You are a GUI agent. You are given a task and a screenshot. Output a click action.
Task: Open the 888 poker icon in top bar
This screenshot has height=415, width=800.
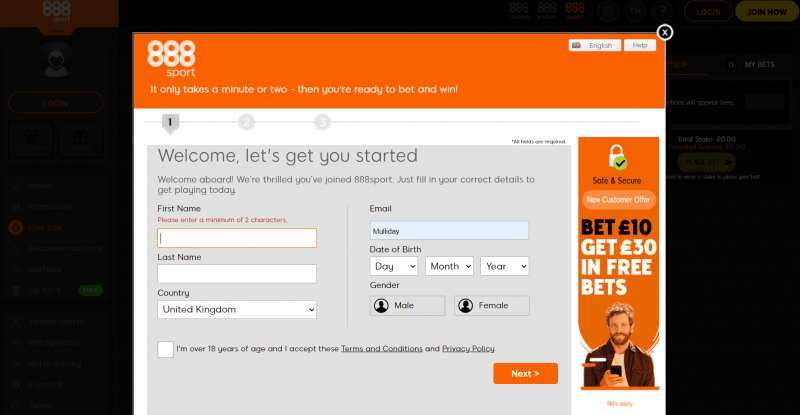point(546,11)
